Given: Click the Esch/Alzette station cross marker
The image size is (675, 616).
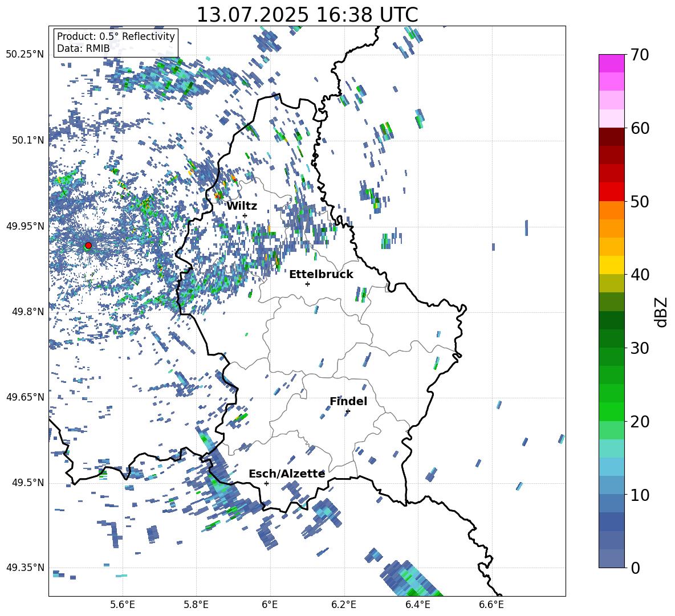Looking at the screenshot, I should point(266,483).
